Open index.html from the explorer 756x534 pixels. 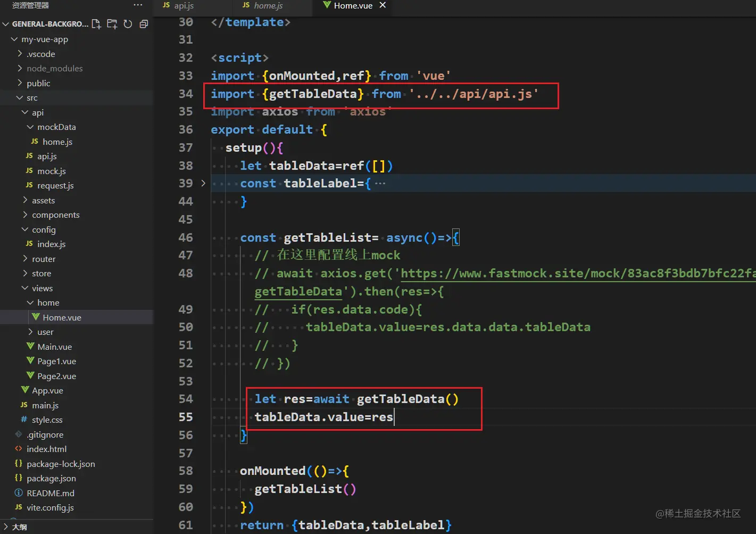[x=47, y=449]
